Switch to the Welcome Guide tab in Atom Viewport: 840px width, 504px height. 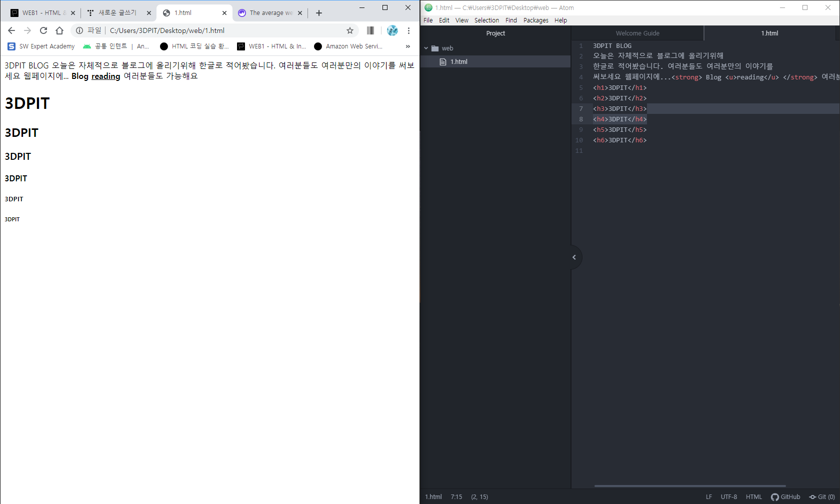click(637, 33)
